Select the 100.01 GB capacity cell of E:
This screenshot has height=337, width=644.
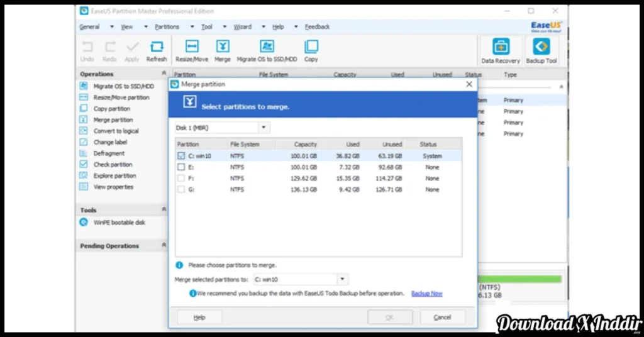[x=304, y=167]
